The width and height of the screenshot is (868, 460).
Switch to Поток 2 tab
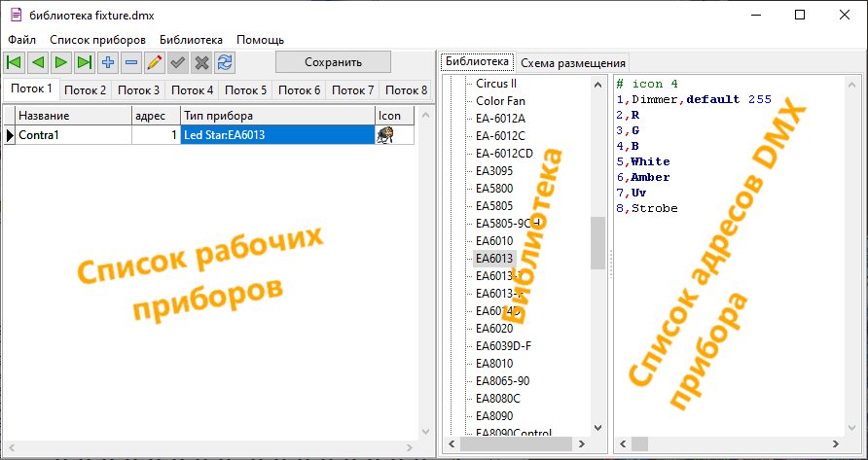point(86,89)
